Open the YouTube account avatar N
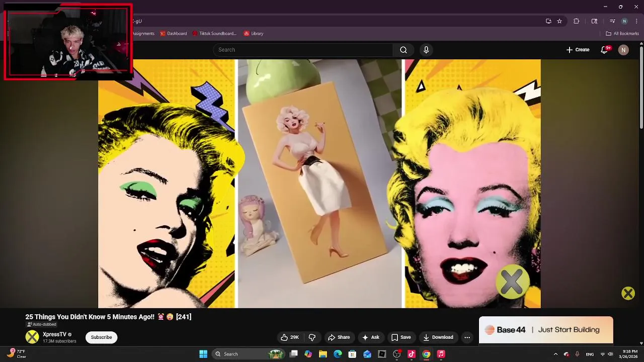This screenshot has width=644, height=362. (x=623, y=50)
